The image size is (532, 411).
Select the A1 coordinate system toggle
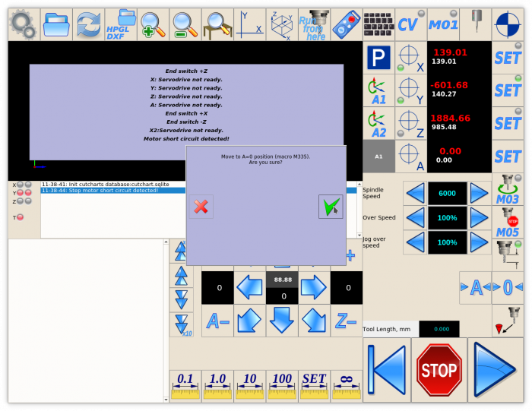(x=378, y=90)
